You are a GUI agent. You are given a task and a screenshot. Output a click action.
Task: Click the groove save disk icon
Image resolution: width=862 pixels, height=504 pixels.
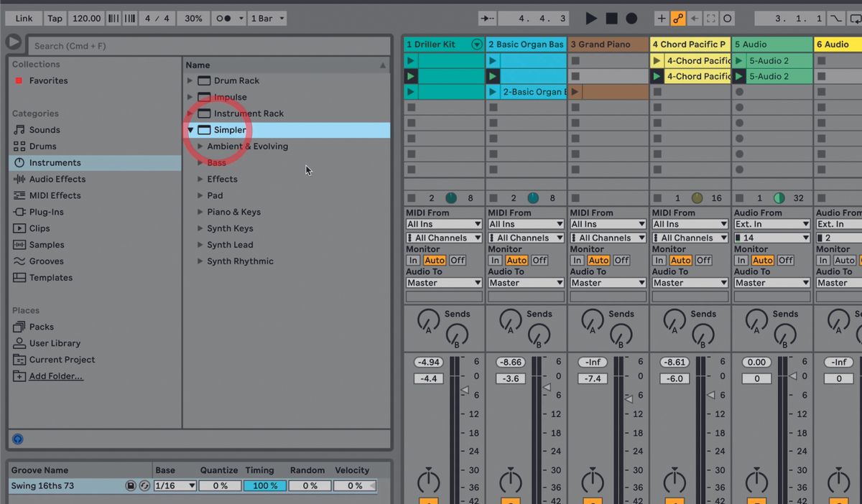131,486
